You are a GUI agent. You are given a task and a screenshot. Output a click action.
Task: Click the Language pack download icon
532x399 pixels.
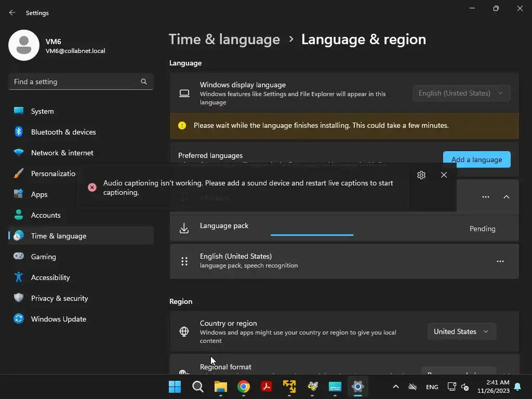[x=184, y=229]
